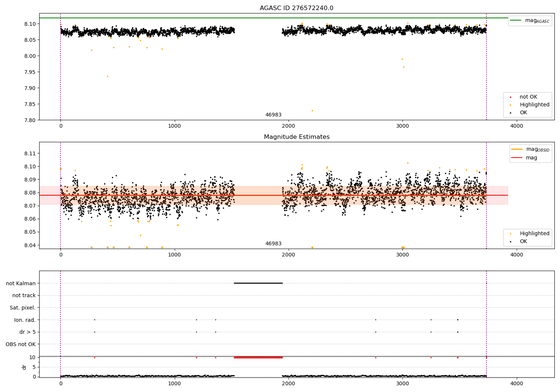Click the black 'not Kalman' data bar
The width and height of the screenshot is (560, 392).
click(x=258, y=283)
